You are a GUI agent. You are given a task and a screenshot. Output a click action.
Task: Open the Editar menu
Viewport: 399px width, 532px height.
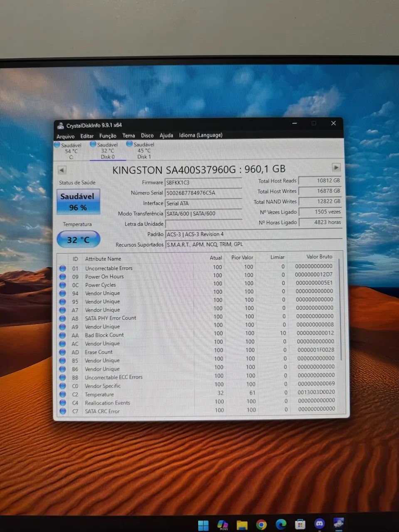coord(87,136)
